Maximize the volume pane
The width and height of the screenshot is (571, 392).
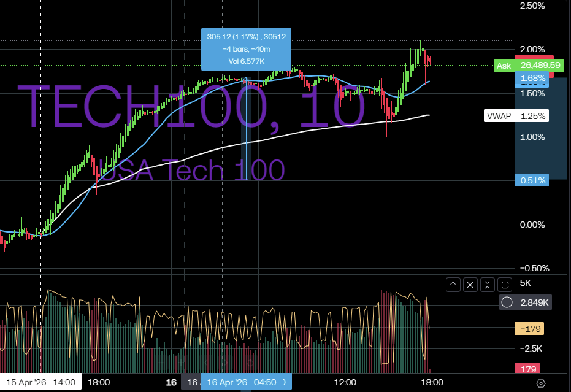click(x=505, y=284)
